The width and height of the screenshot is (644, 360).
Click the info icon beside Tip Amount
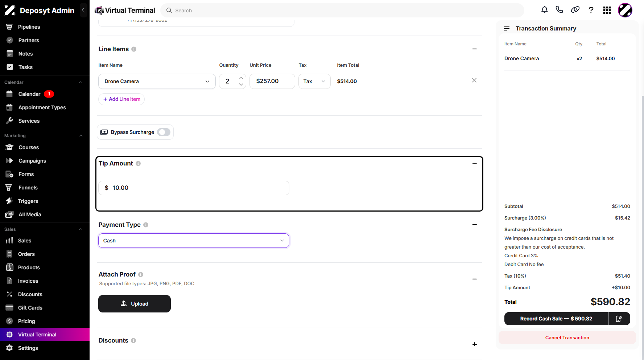click(x=138, y=164)
